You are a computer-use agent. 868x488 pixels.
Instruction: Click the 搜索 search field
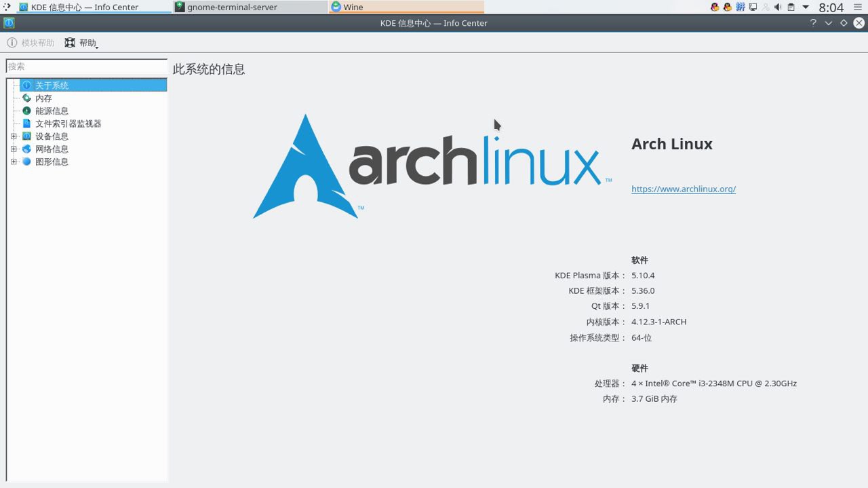coord(86,67)
